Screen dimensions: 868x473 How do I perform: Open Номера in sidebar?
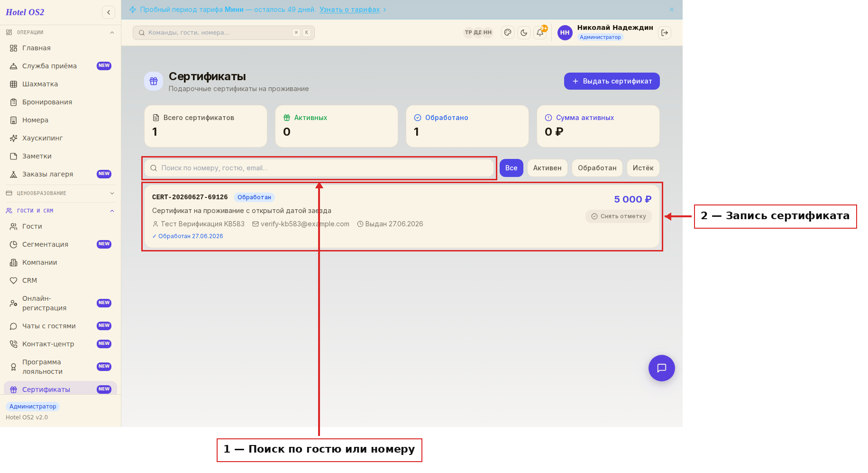click(60, 120)
